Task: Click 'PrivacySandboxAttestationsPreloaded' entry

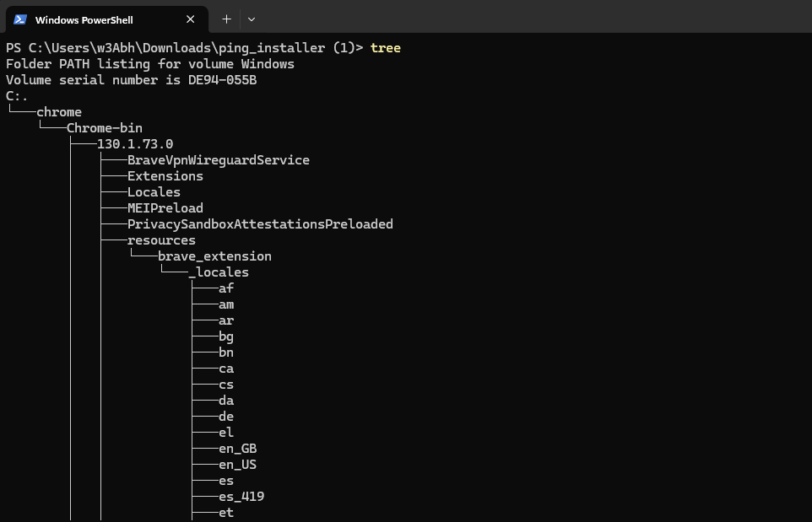Action: (260, 224)
